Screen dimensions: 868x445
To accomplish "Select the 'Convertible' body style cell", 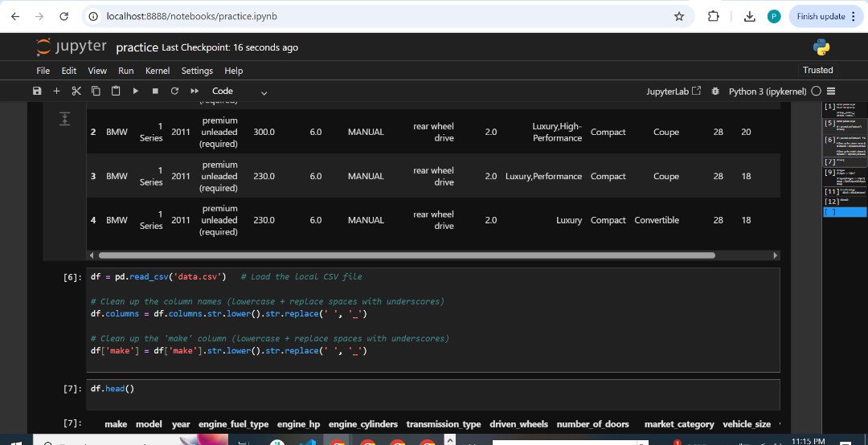I will (x=657, y=220).
